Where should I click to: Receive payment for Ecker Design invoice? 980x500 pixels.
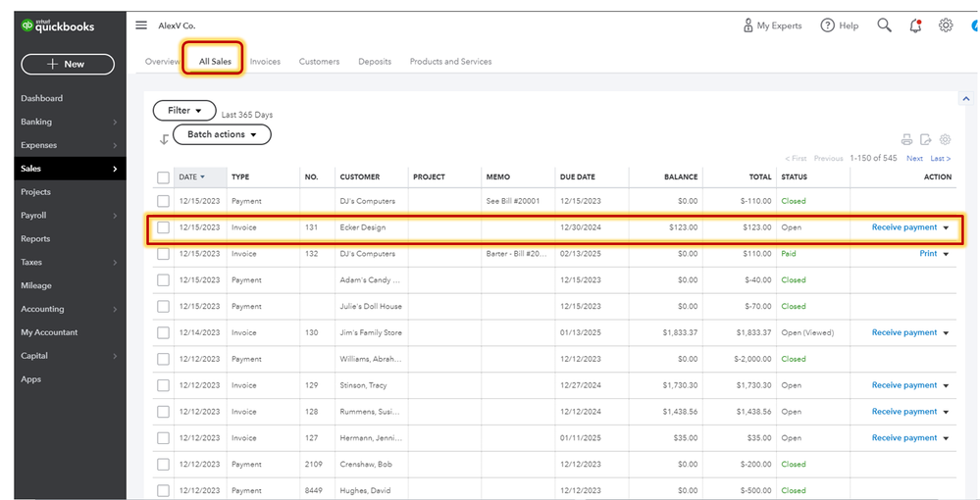(904, 227)
